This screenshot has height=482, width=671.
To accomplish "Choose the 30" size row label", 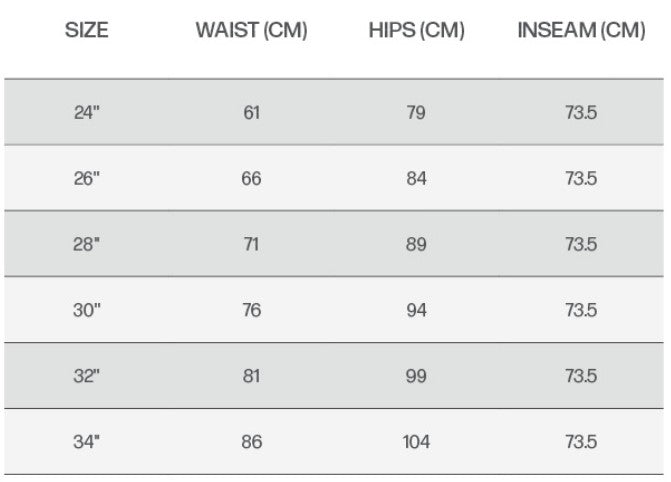I will coord(87,310).
